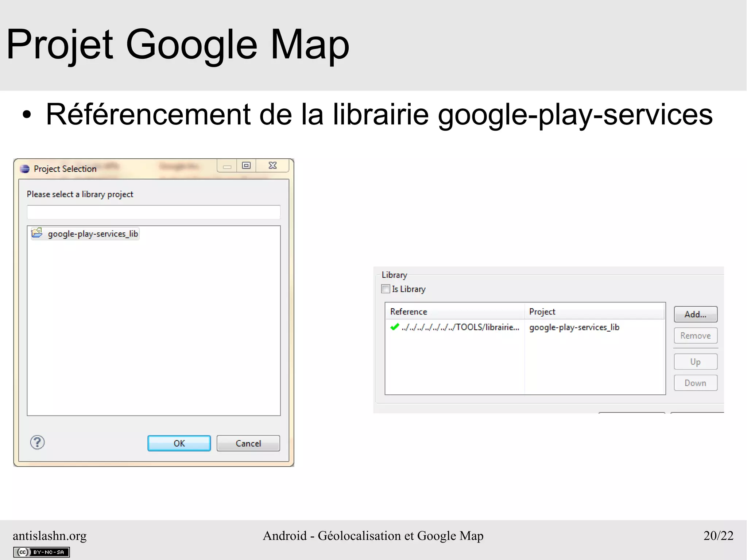Click 'Please select a library project' label

tap(80, 194)
